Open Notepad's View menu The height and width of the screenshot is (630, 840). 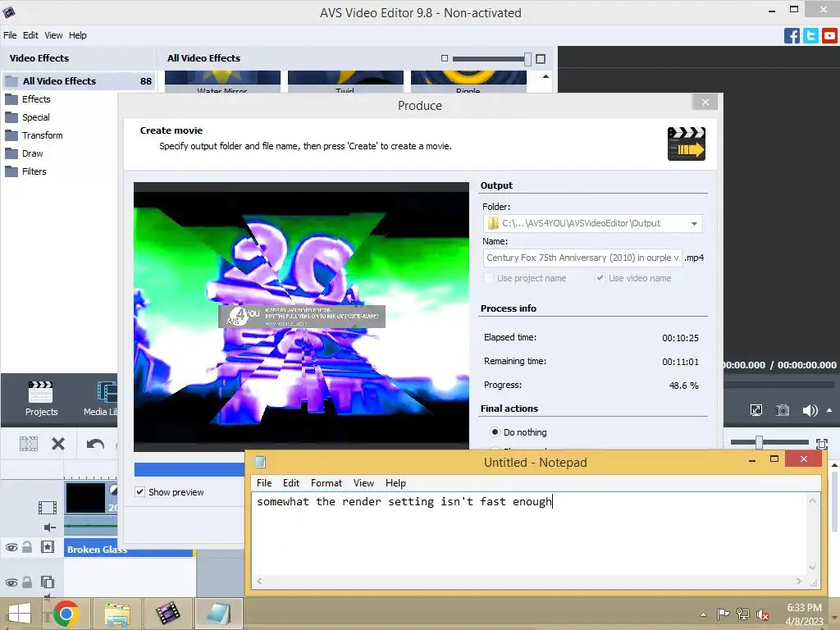(x=363, y=482)
